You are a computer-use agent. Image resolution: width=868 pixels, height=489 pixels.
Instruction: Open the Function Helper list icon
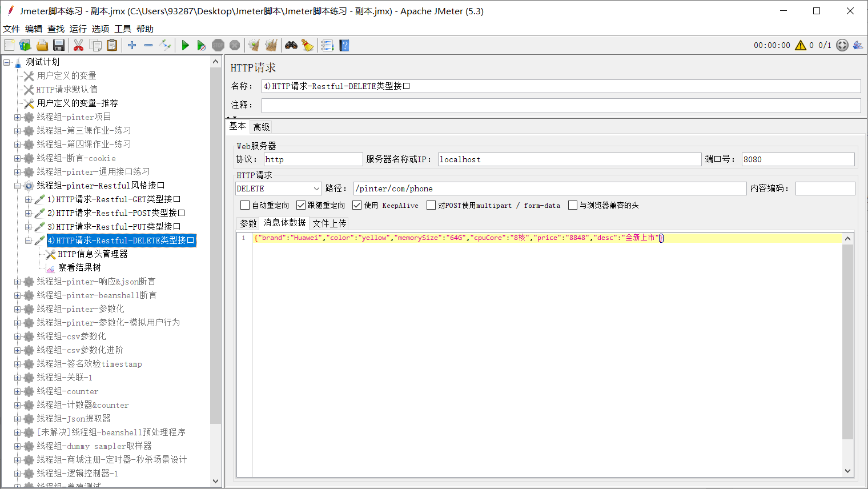click(327, 45)
